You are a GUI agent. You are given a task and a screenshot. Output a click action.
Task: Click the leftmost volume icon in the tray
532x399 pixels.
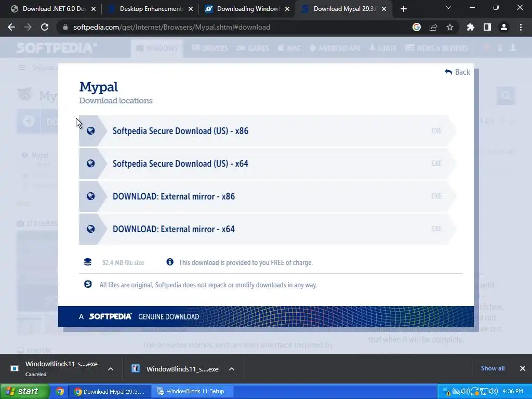pyautogui.click(x=465, y=392)
